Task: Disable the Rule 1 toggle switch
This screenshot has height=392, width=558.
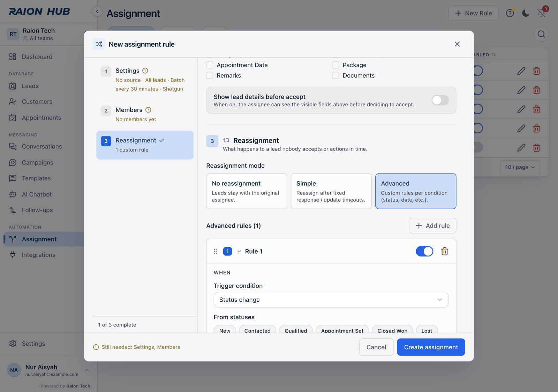Action: tap(424, 251)
